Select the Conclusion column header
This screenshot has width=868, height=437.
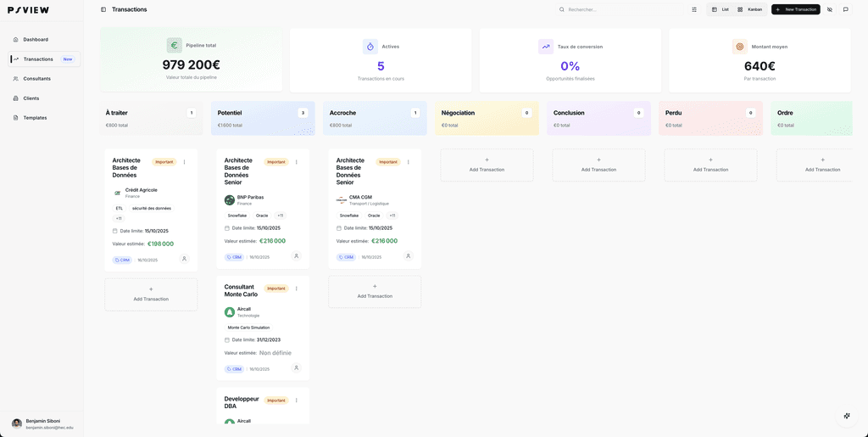coord(599,118)
